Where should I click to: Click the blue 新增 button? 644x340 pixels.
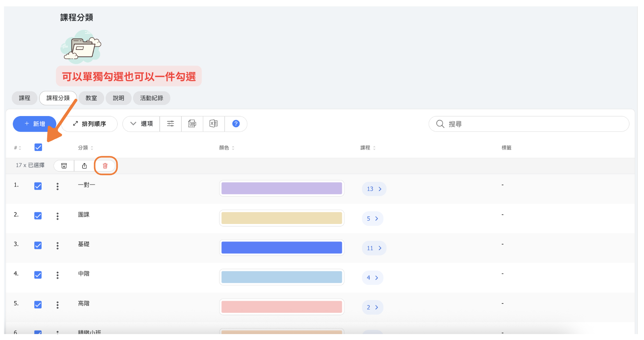(35, 124)
